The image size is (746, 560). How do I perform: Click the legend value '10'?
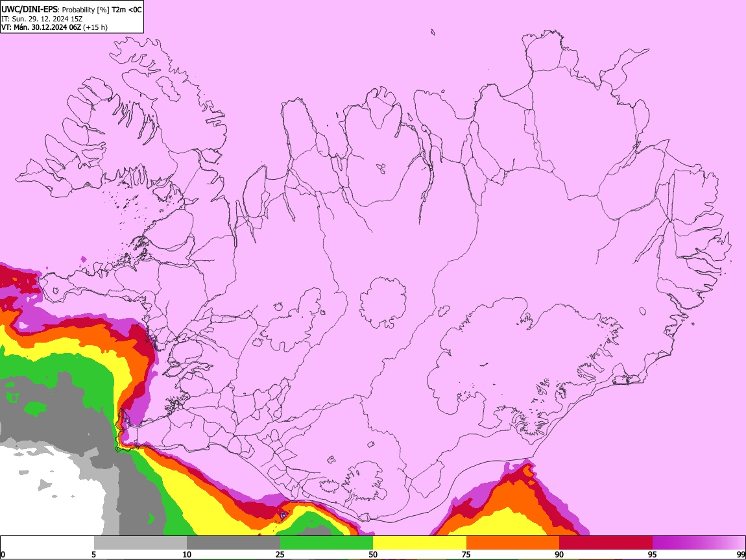(187, 554)
